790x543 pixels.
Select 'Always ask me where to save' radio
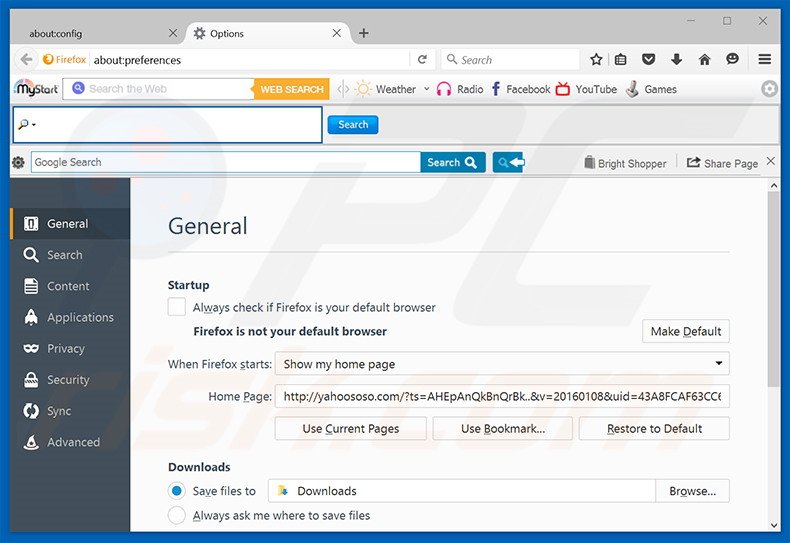pos(176,515)
